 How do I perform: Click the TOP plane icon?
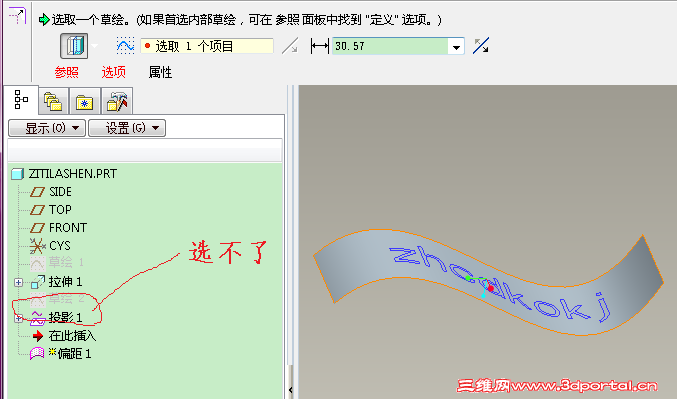[38, 210]
